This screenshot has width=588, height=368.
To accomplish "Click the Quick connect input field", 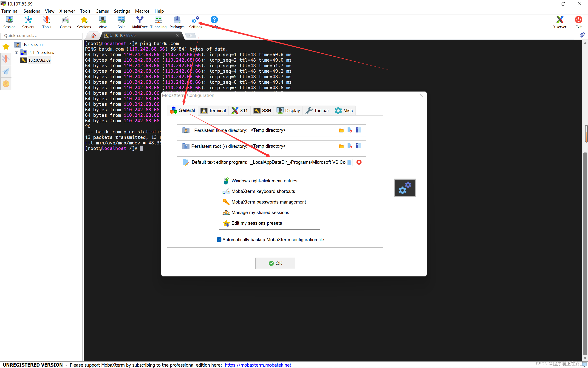I will pyautogui.click(x=42, y=36).
